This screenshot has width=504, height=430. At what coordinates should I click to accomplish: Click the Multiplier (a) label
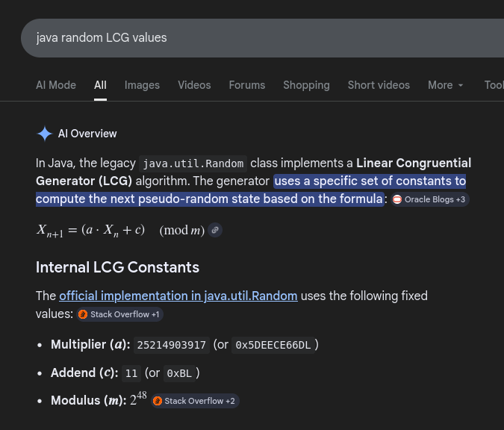tap(90, 345)
